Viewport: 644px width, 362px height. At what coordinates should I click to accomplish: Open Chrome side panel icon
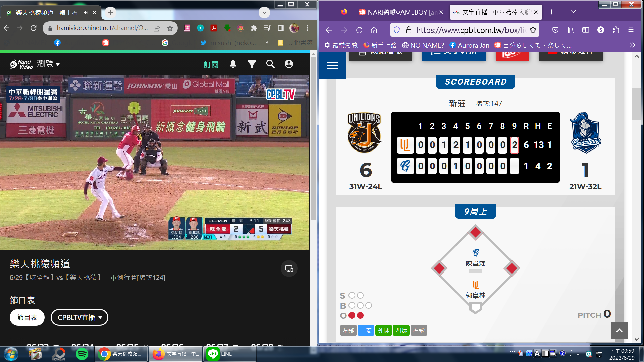tap(281, 28)
